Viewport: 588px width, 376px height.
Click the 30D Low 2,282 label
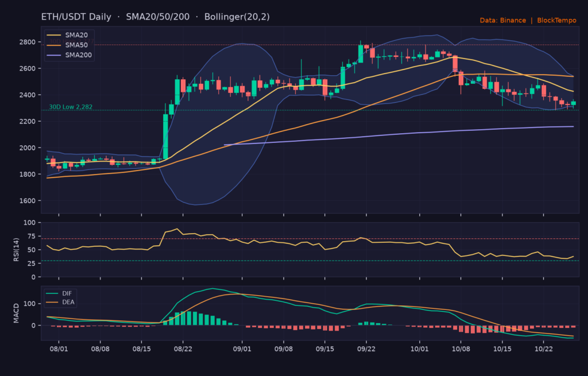(71, 107)
